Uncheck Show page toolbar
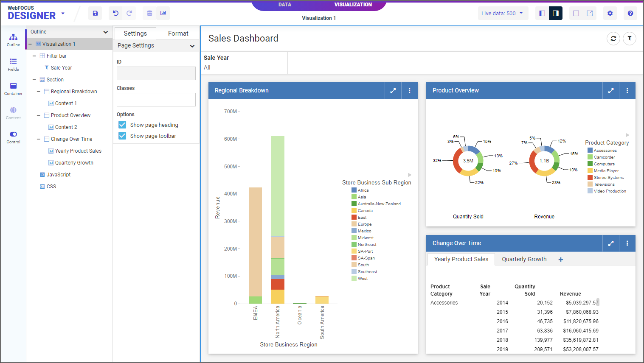Screen dimensions: 644x363 coord(122,137)
